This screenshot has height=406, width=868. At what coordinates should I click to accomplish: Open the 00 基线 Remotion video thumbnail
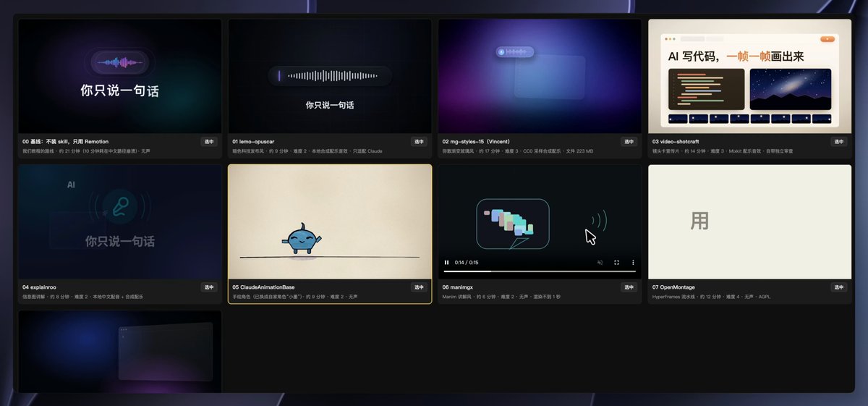click(120, 76)
